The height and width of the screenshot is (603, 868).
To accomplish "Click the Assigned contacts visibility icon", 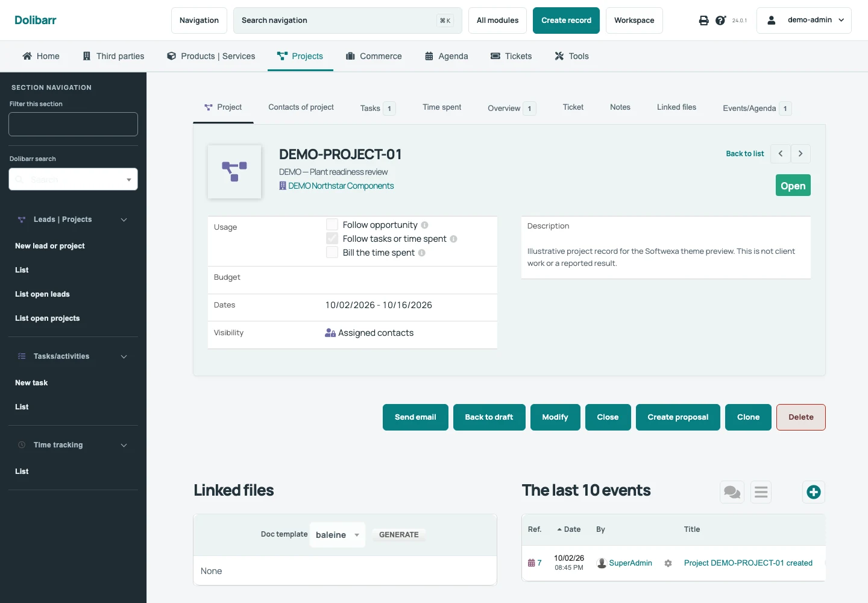I will point(330,333).
